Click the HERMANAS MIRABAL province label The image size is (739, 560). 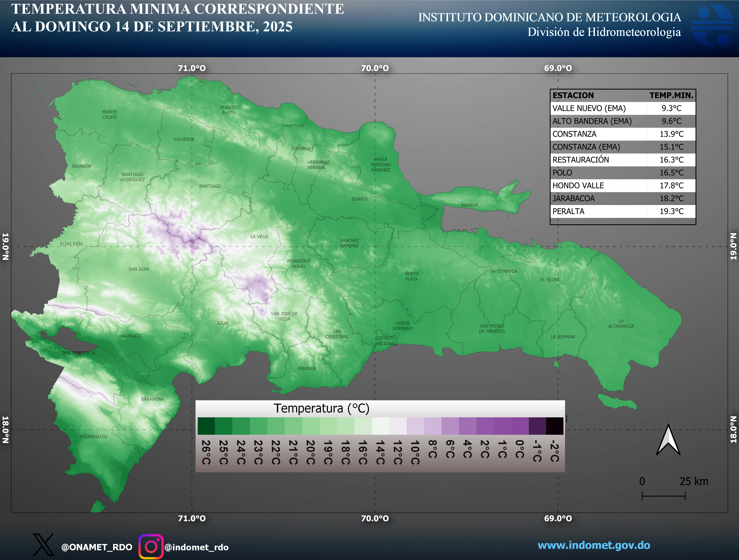tap(319, 165)
